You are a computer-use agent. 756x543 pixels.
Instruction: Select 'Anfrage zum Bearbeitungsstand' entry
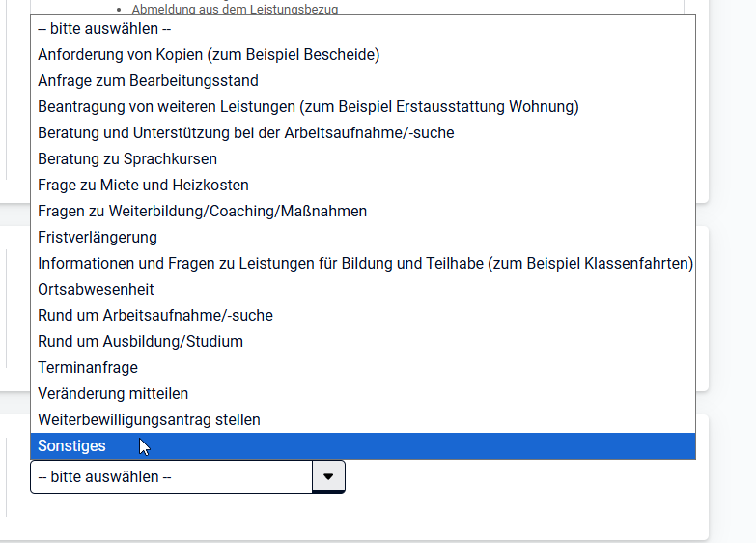148,81
